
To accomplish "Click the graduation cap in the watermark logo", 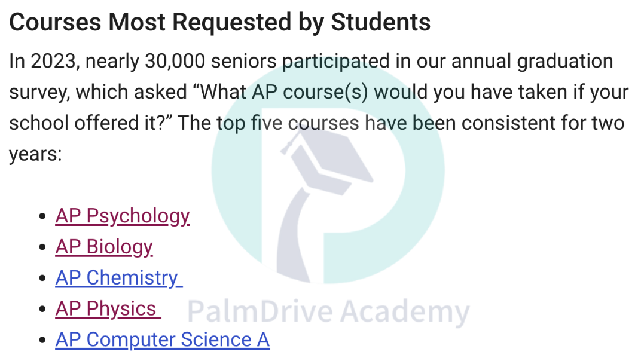I will (326, 160).
